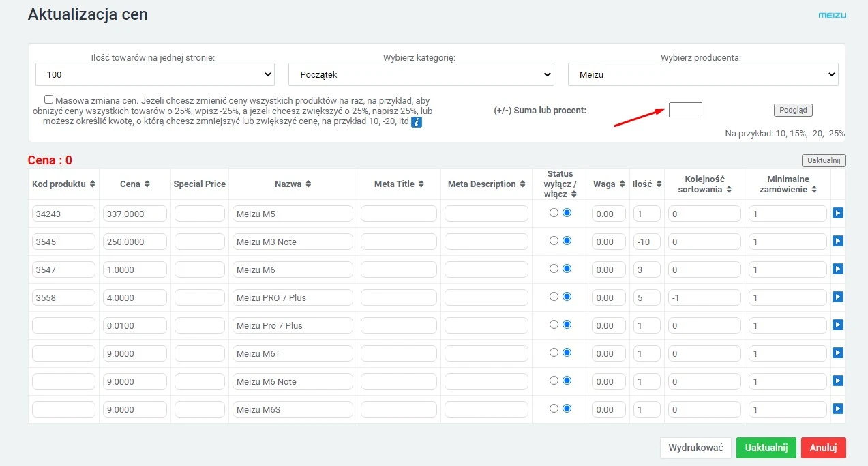Screen dimensions: 868x466
Task: Click the Suma lub procent input field
Action: (x=685, y=110)
